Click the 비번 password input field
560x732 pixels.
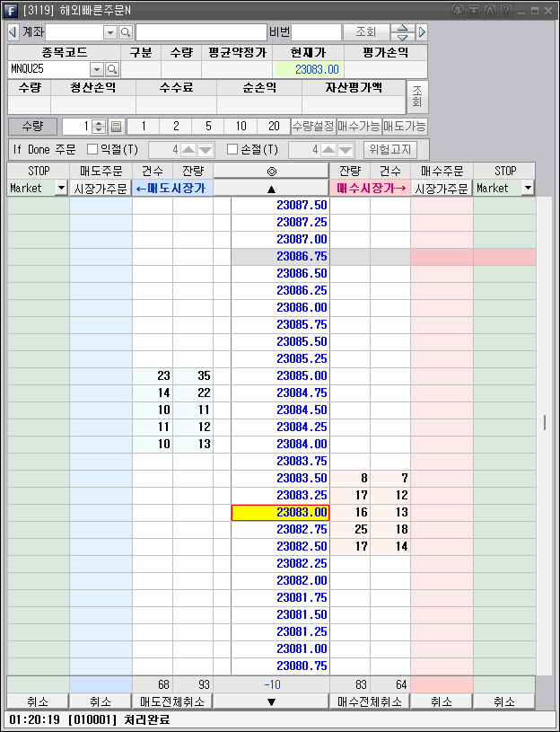(317, 32)
